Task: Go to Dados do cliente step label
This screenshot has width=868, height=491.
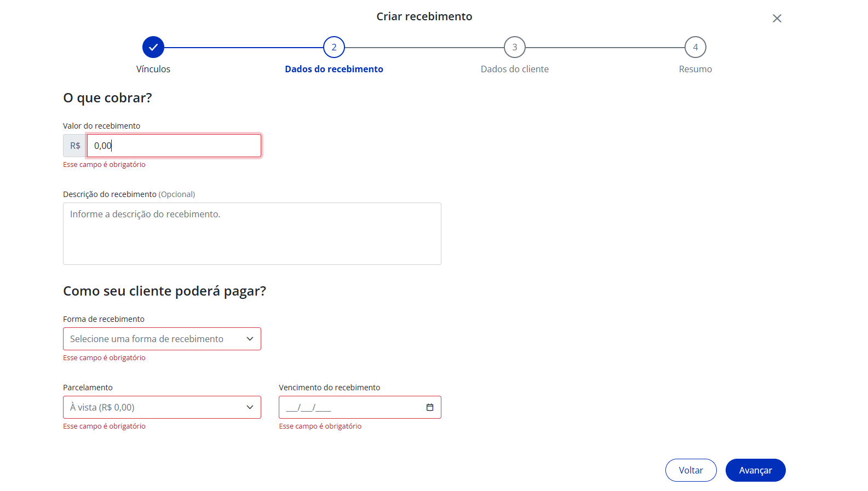Action: [x=515, y=69]
